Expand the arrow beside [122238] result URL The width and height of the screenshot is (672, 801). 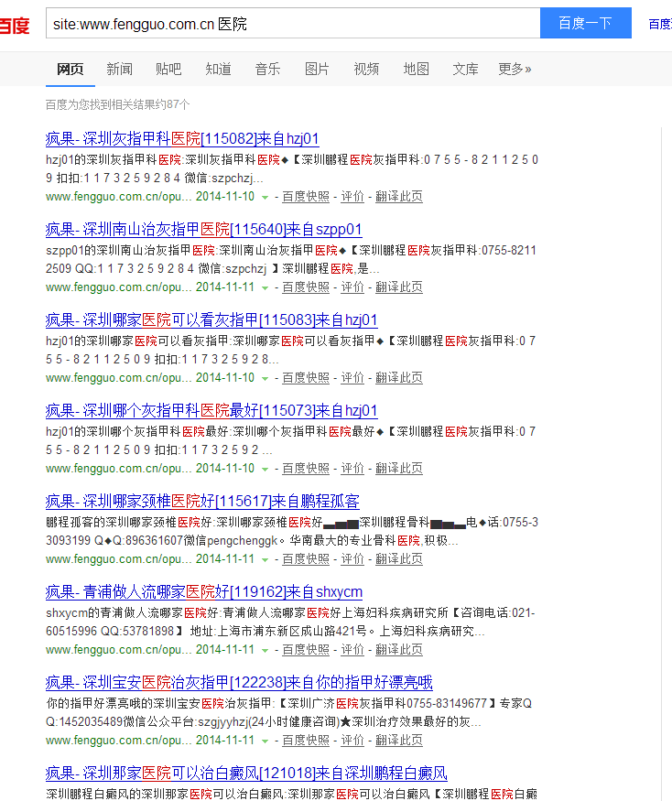point(265,741)
